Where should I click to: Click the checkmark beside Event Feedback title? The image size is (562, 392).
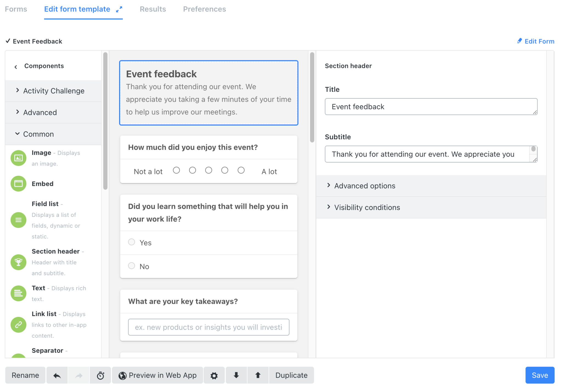(x=8, y=41)
